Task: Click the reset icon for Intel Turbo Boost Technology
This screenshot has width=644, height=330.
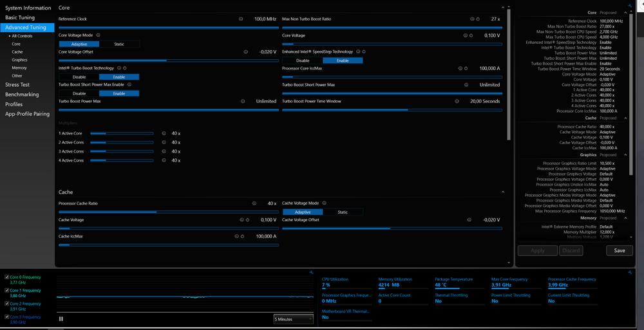Action: tap(125, 68)
